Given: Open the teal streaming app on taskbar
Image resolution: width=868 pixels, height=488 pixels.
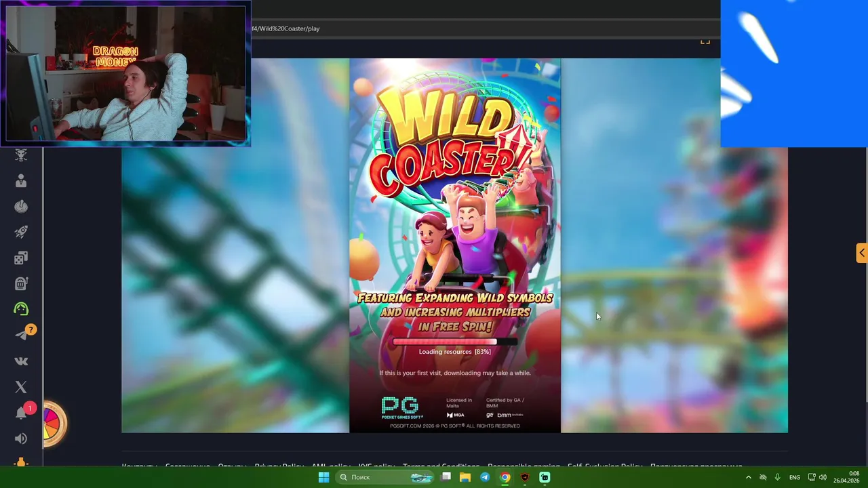Looking at the screenshot, I should pos(545,477).
